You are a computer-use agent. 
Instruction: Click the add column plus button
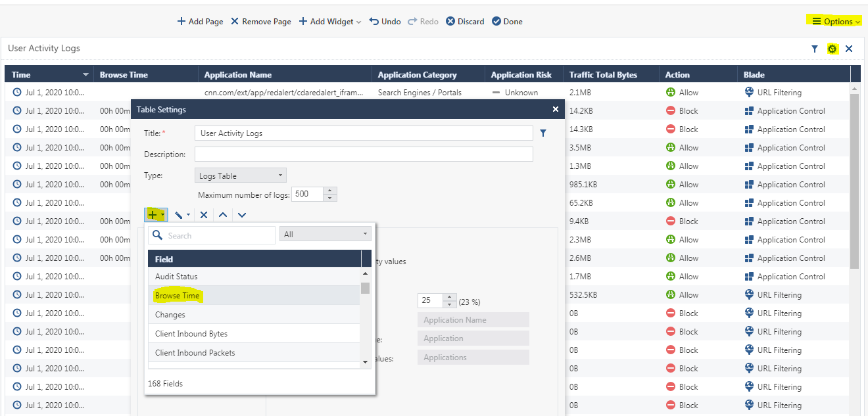click(154, 215)
